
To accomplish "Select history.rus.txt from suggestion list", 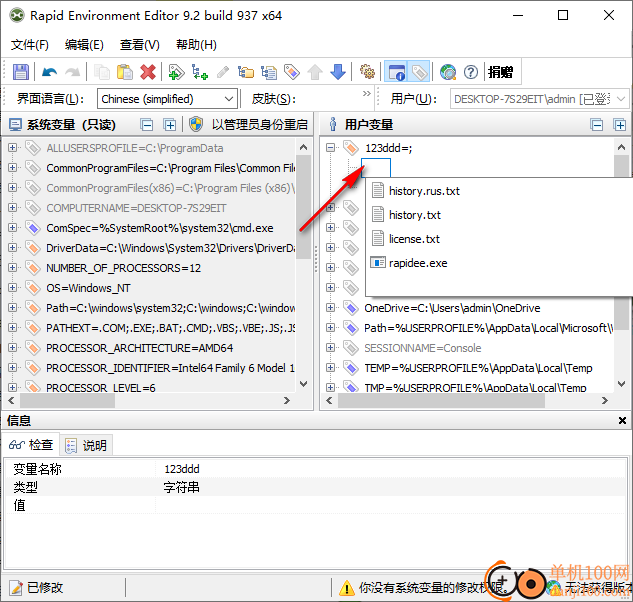I will [424, 191].
